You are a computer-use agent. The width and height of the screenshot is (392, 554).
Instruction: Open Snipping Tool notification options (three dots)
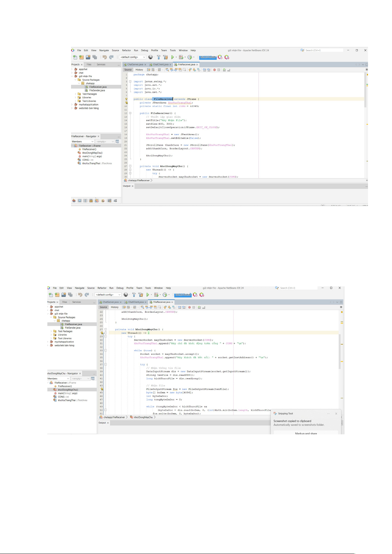(x=328, y=414)
